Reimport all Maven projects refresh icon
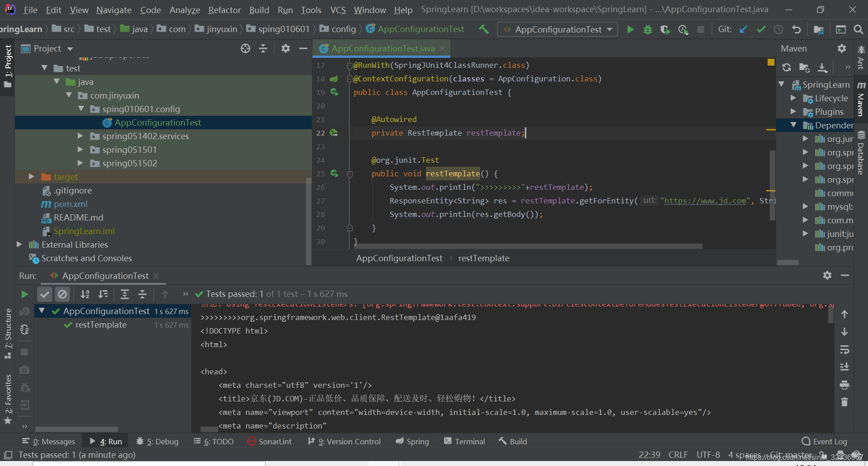868x466 pixels. (787, 67)
